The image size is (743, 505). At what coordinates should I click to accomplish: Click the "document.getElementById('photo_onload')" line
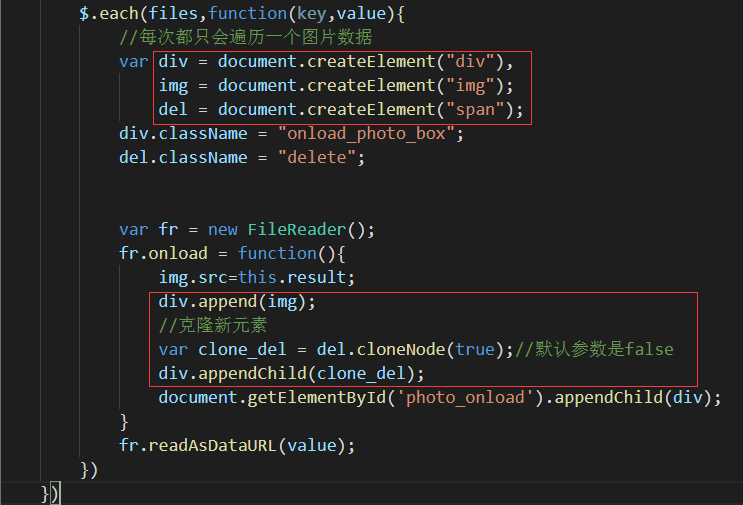pyautogui.click(x=440, y=397)
